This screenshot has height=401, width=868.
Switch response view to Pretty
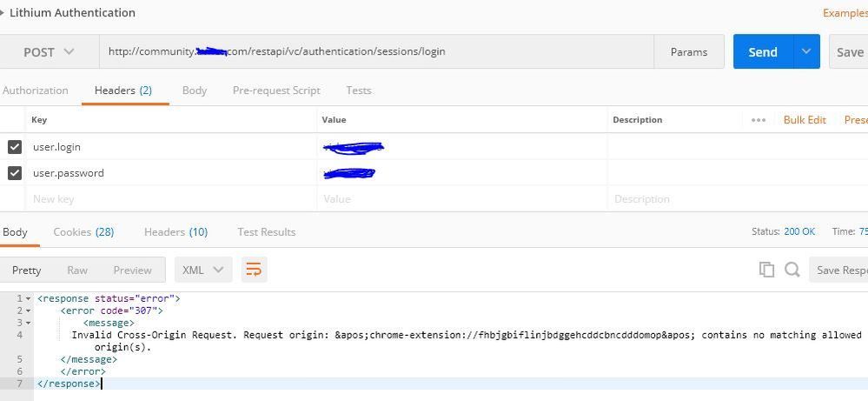coord(27,270)
